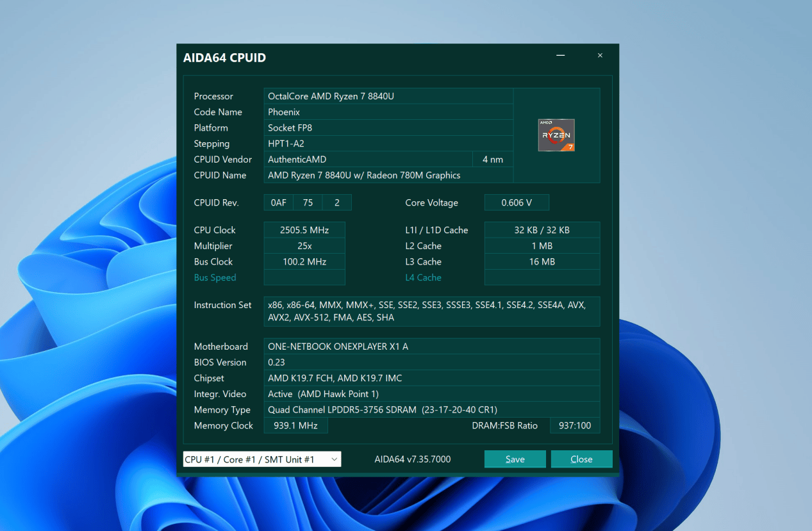Image resolution: width=812 pixels, height=531 pixels.
Task: Open the CPU #1 / Core #1 / SMT Unit #1 dropdown
Action: click(x=262, y=459)
